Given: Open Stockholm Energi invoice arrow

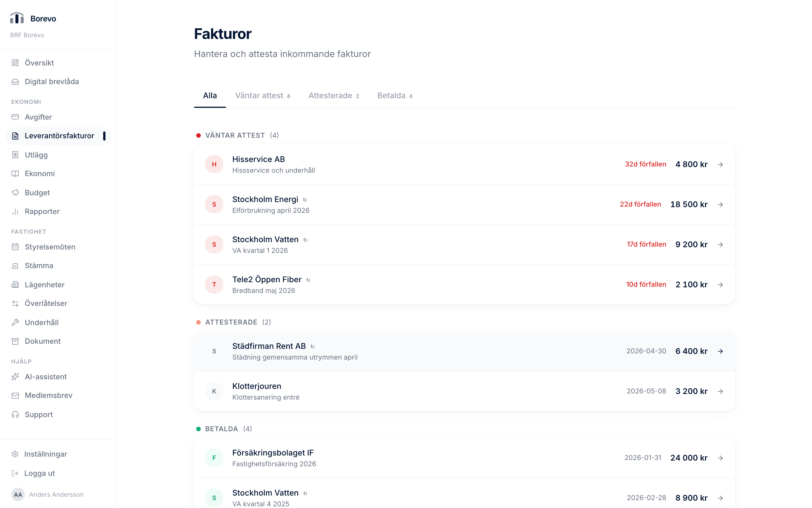Looking at the screenshot, I should [x=720, y=205].
